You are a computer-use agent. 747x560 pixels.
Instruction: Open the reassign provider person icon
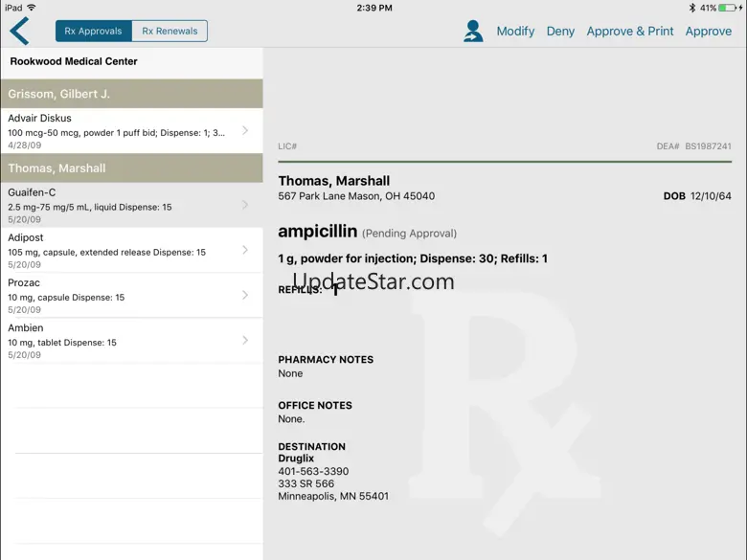[473, 31]
